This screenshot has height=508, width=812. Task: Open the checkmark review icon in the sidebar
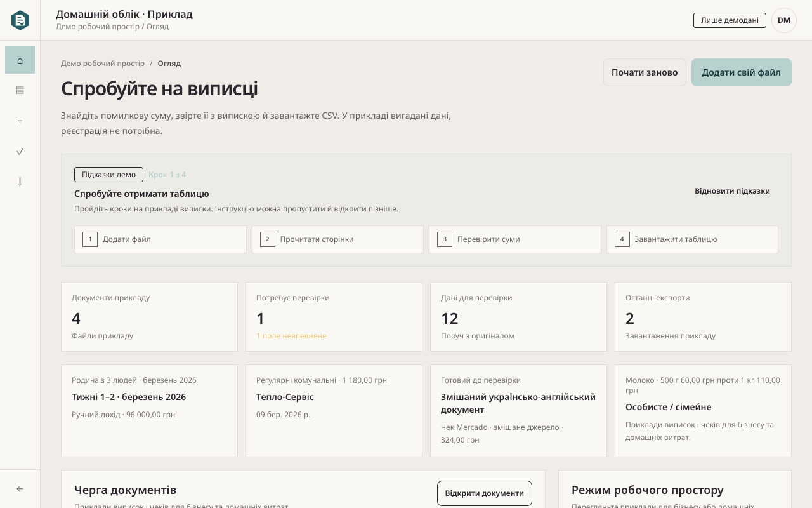20,151
